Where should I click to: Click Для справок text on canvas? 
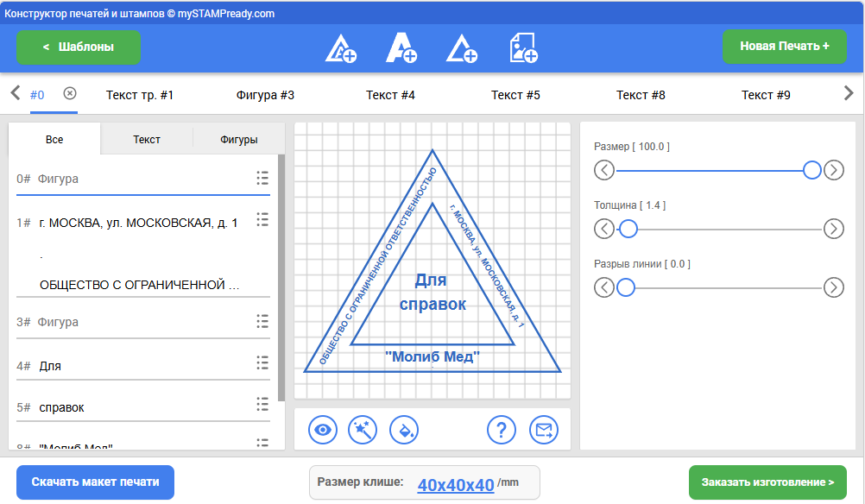click(x=432, y=292)
